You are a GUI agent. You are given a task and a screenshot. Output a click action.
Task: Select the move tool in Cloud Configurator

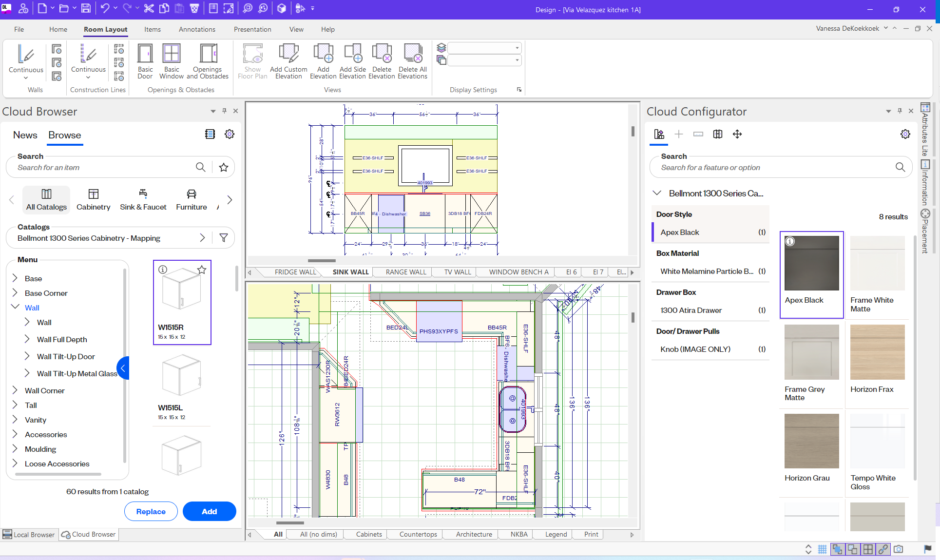(x=737, y=134)
